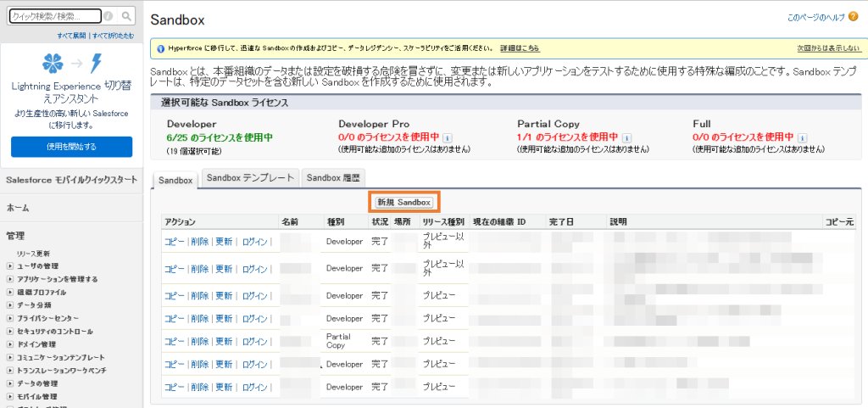Click the 使用を開始する button
Viewport: 868px width, 408px height.
[71, 147]
